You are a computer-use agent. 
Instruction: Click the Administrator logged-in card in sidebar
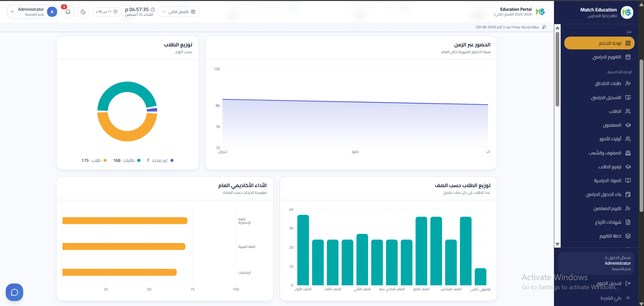click(x=596, y=263)
